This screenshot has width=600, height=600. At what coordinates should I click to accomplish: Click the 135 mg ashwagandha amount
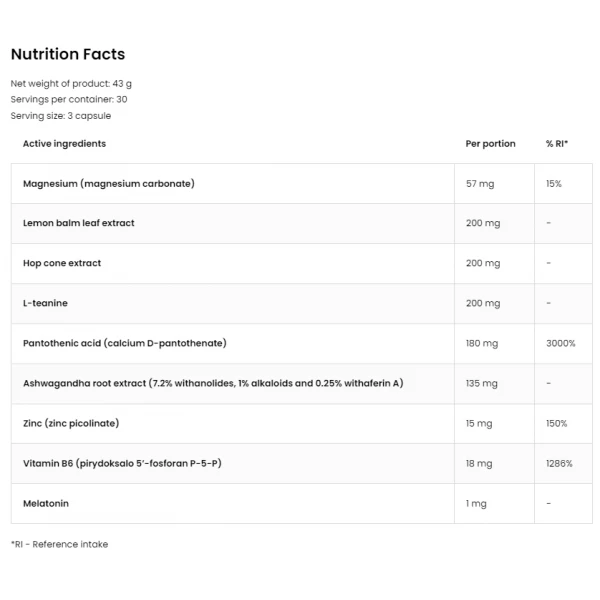(x=481, y=383)
